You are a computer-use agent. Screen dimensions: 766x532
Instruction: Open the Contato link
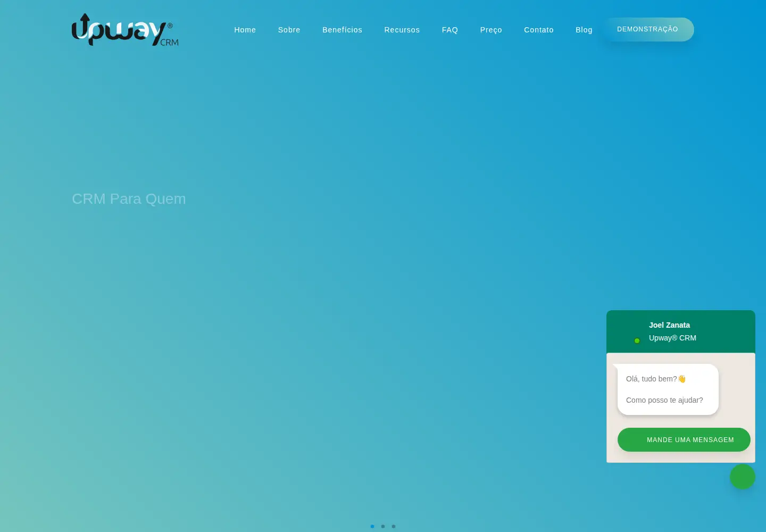coord(539,30)
